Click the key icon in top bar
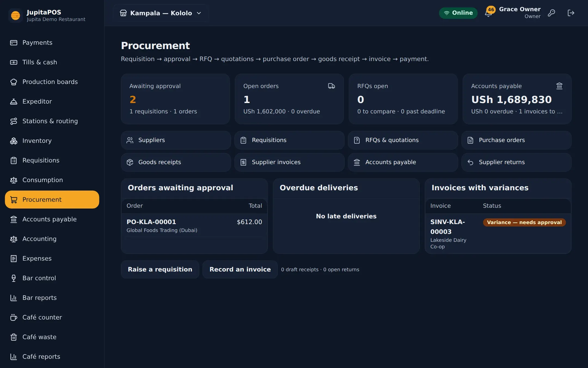Viewport: 588px width, 368px height. tap(552, 13)
